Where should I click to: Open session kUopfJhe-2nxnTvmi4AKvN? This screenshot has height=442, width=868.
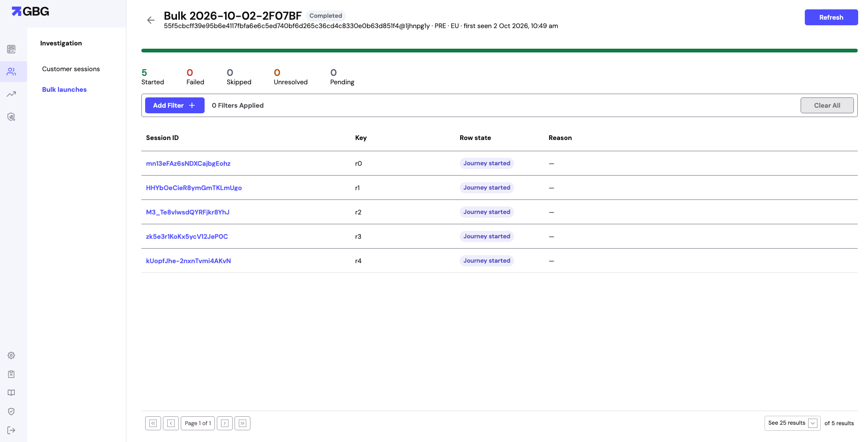[188, 261]
